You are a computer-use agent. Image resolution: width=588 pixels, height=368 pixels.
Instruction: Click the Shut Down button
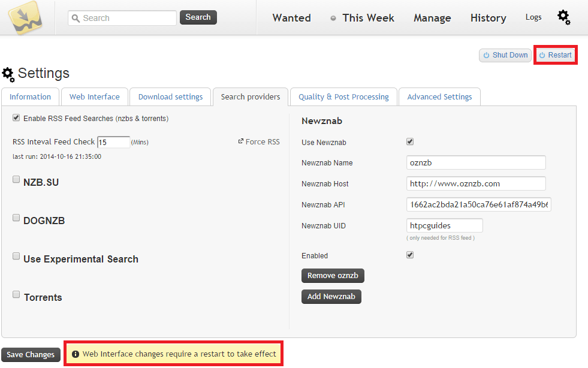(505, 55)
